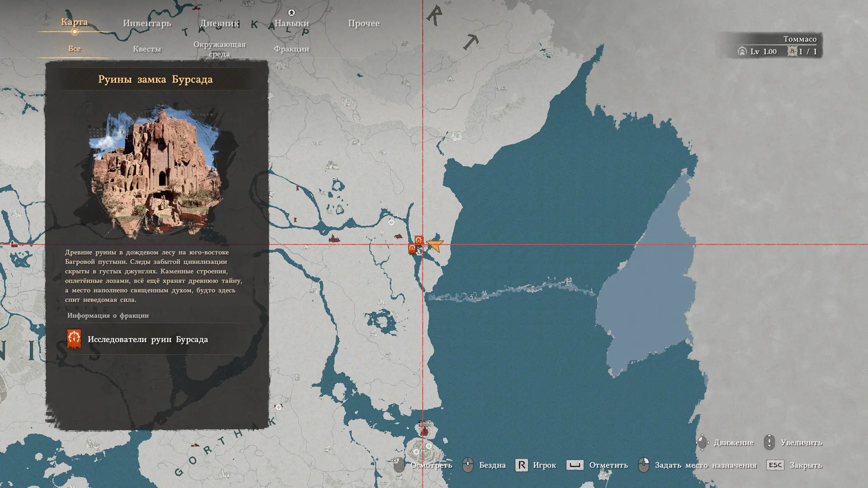The height and width of the screenshot is (488, 868).
Task: Click the spacebar Отметить key icon
Action: pos(575,465)
